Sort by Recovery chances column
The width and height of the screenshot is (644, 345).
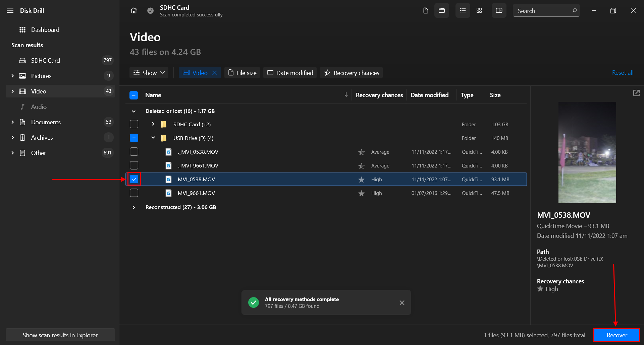379,95
